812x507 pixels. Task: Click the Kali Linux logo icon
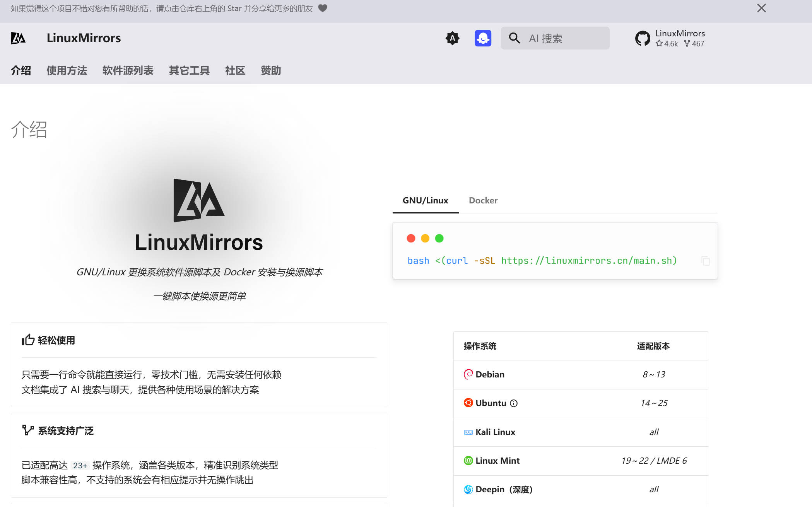(468, 432)
